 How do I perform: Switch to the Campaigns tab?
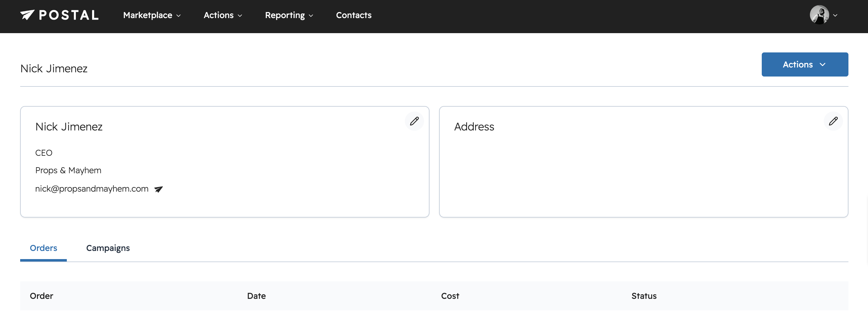[x=108, y=248]
